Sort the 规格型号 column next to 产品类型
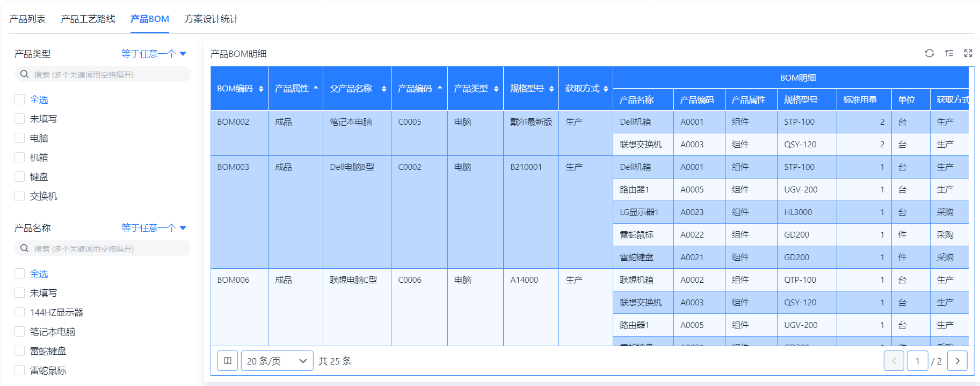 pyautogui.click(x=551, y=89)
